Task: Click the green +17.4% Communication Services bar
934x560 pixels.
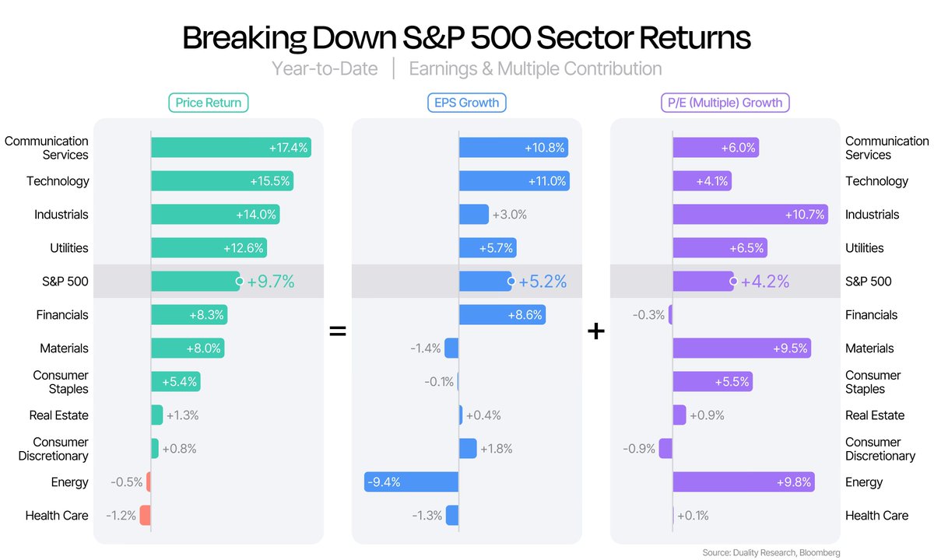Action: 230,148
